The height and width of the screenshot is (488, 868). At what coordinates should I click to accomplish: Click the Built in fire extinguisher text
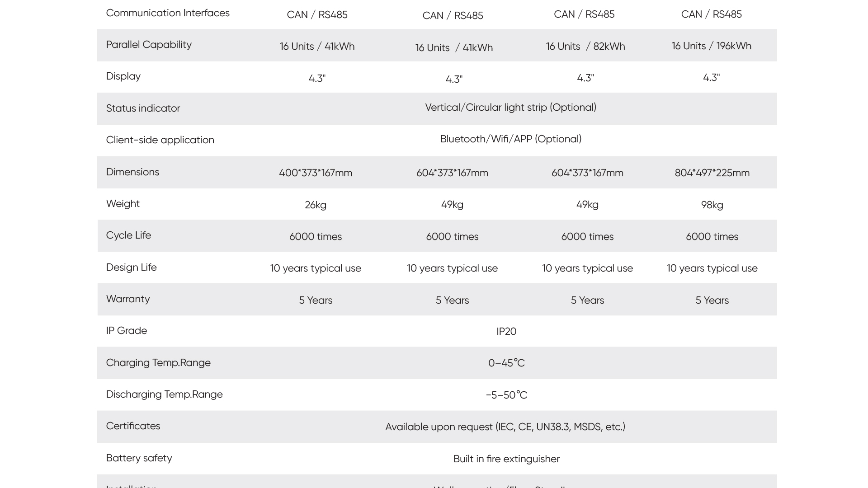tap(506, 459)
